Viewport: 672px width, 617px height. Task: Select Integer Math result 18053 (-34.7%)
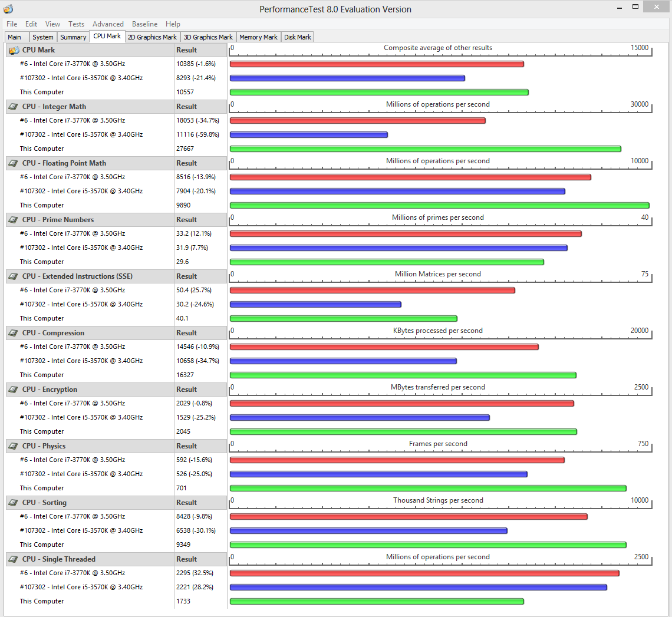click(197, 120)
